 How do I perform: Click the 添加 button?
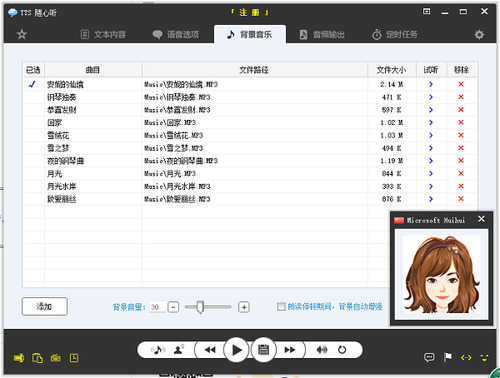[x=45, y=306]
